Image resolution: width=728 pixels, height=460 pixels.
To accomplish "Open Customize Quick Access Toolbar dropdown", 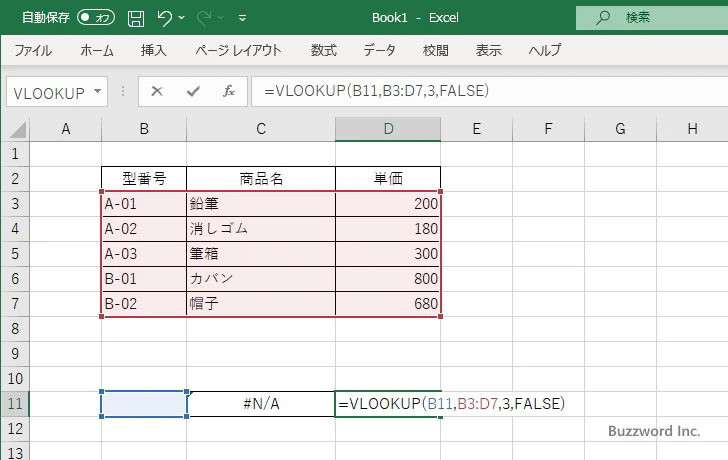I will (x=242, y=18).
